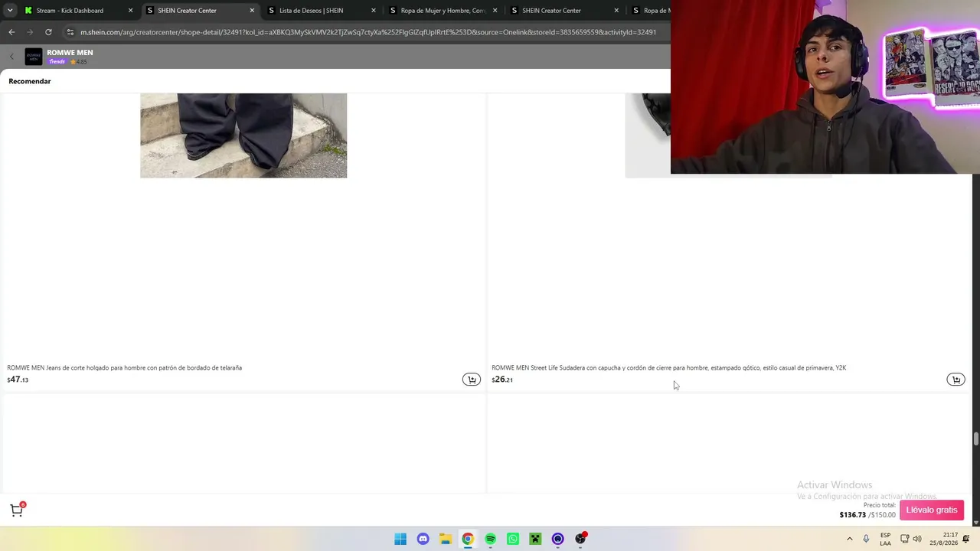Screen dimensions: 980x551
Task: Switch to Ropa de Mujer y Hombre tab
Action: [x=443, y=11]
